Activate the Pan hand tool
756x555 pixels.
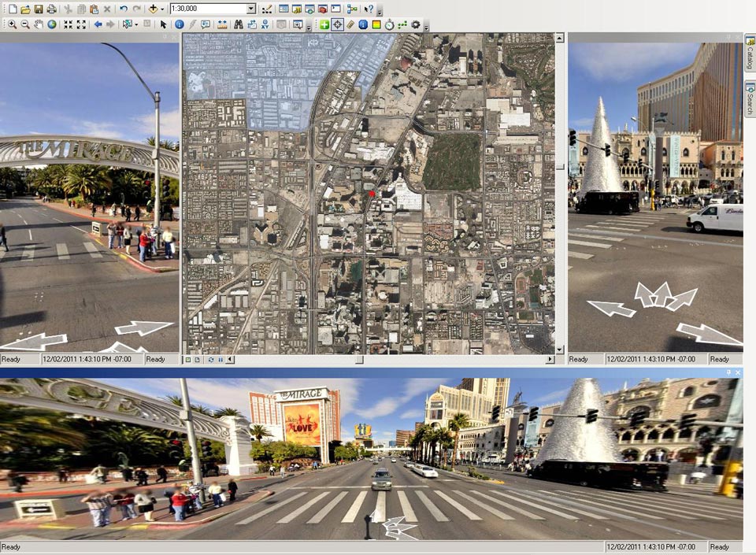[38, 24]
